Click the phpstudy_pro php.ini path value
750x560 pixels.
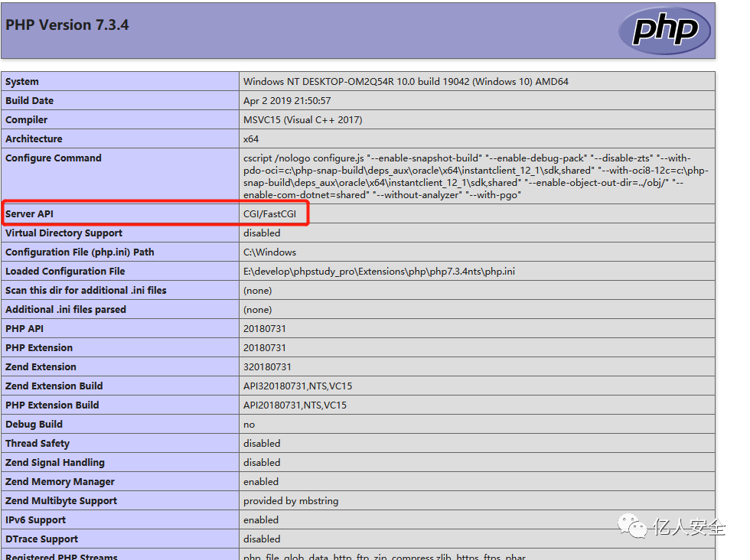(x=379, y=271)
